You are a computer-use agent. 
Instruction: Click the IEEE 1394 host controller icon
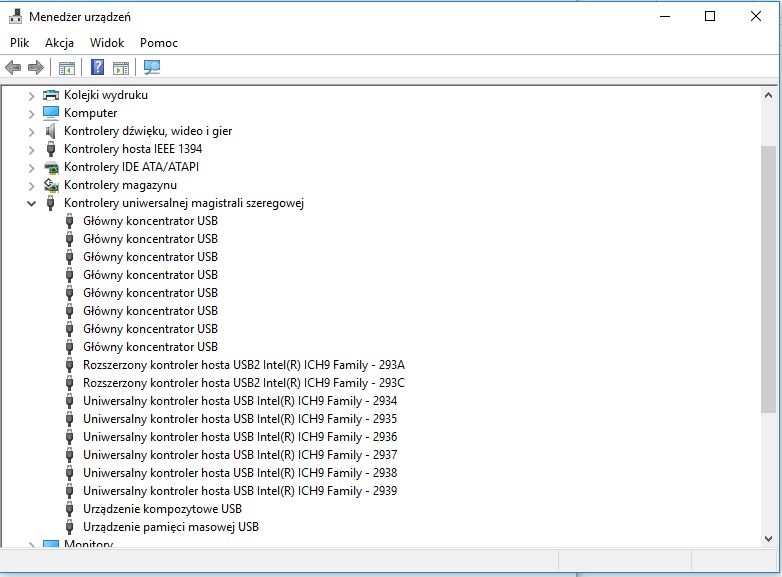point(50,149)
